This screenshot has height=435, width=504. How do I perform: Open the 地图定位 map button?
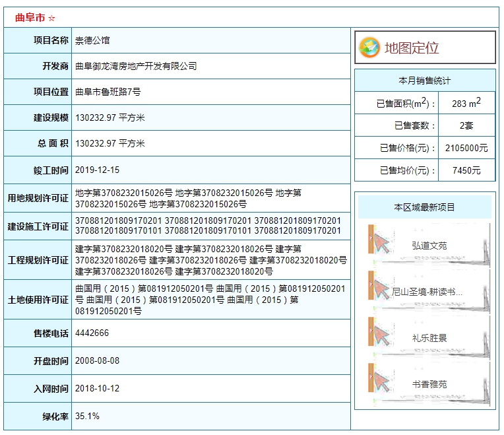[425, 48]
